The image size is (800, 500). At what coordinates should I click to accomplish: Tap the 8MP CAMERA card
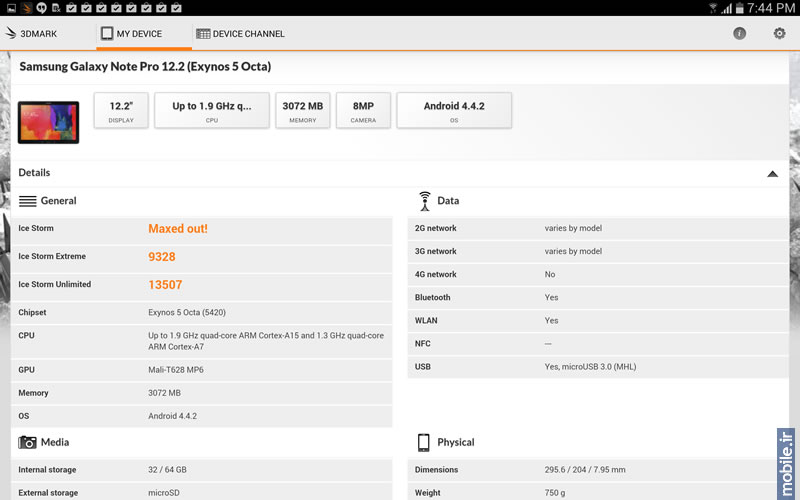[x=363, y=111]
